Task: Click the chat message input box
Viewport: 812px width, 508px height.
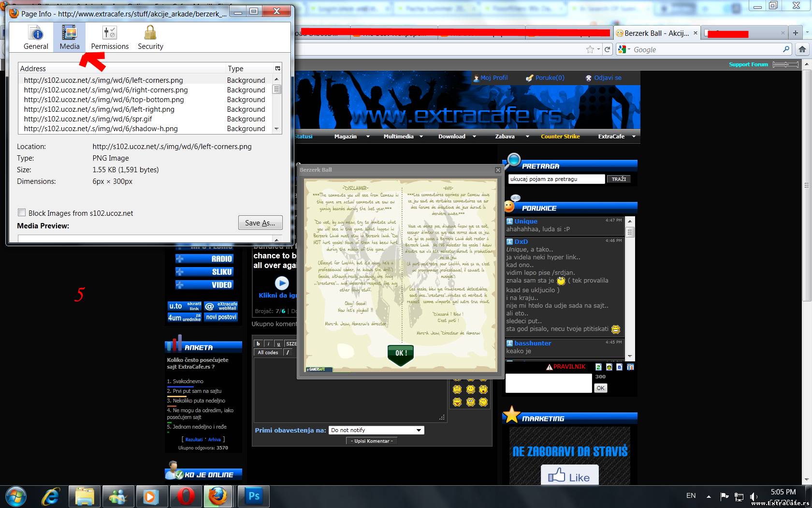Action: pos(549,383)
